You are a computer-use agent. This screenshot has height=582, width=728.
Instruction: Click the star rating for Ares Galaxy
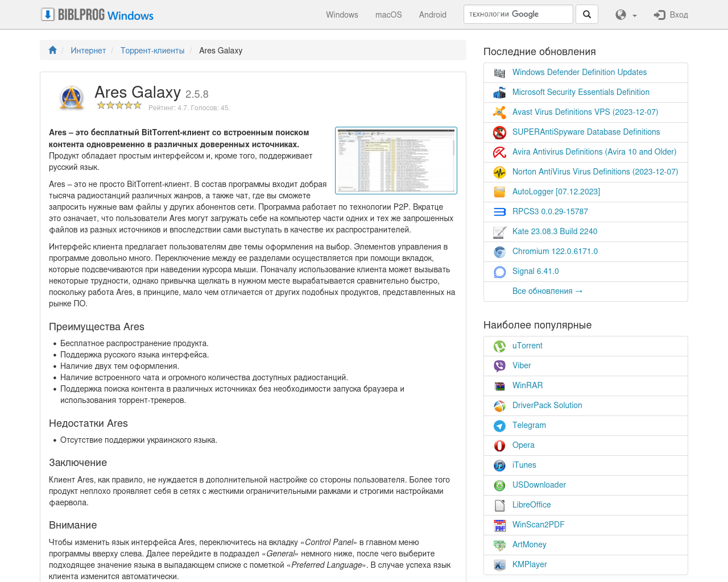pos(119,105)
